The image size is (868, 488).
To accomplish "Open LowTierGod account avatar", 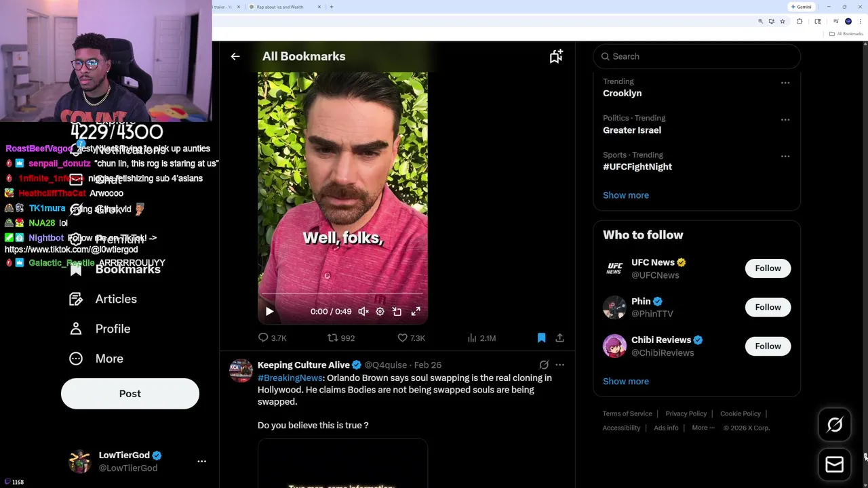I will pyautogui.click(x=80, y=461).
